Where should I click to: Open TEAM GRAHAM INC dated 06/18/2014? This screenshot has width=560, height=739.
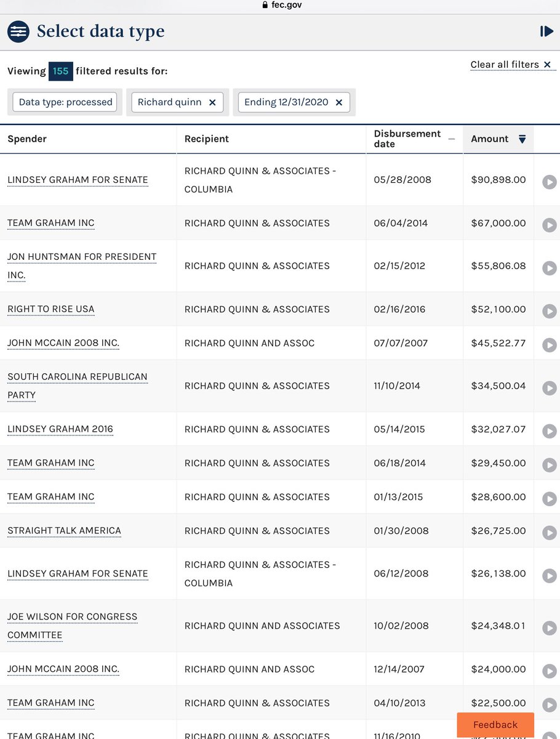pos(51,463)
